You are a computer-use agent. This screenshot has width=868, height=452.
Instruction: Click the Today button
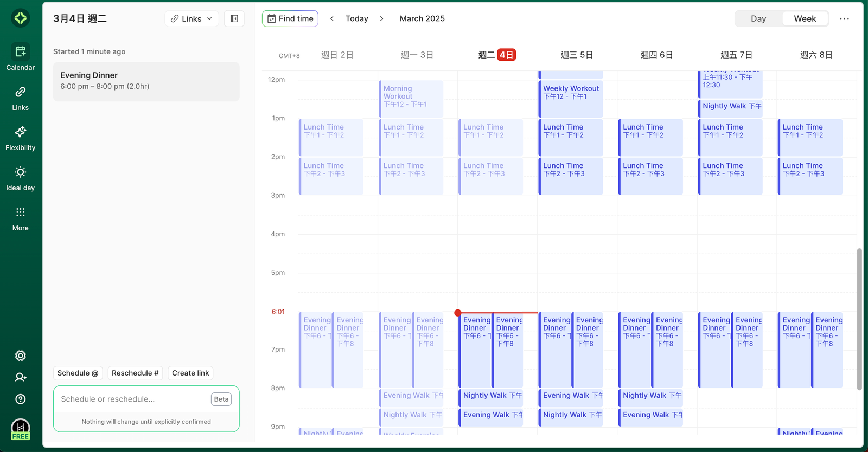click(356, 18)
